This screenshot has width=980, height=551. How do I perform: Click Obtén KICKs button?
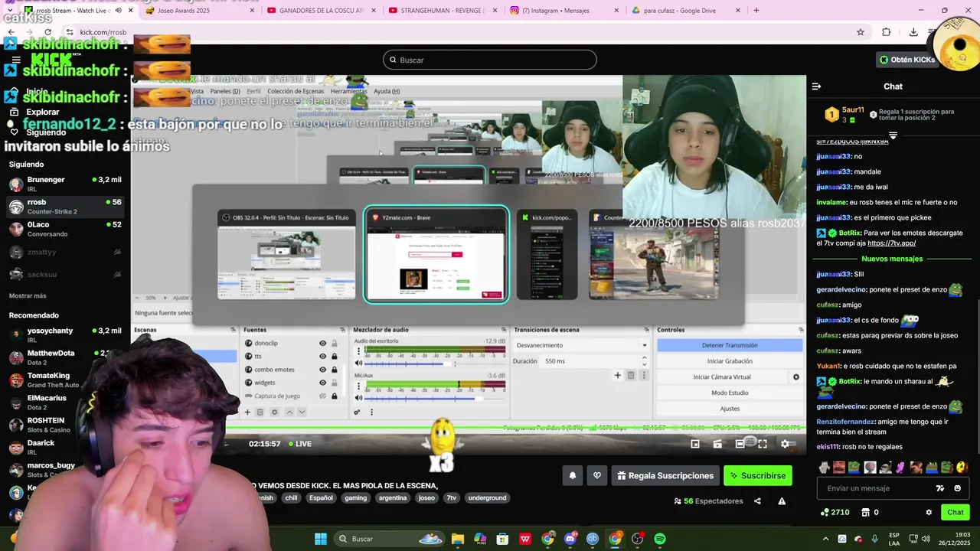[x=907, y=60]
